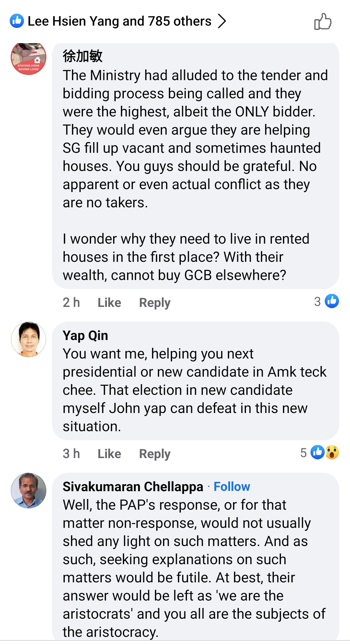Open Yap Qin's profile name
This screenshot has height=644, width=350.
pos(85,335)
